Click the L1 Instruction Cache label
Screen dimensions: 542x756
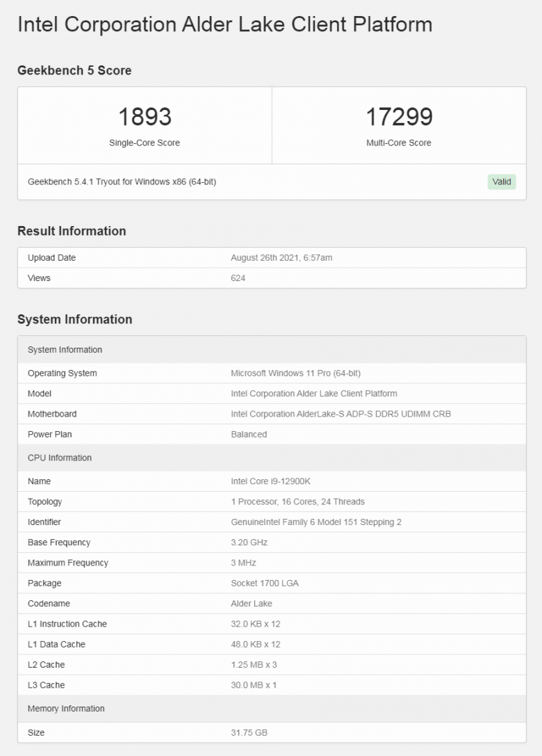coord(67,623)
